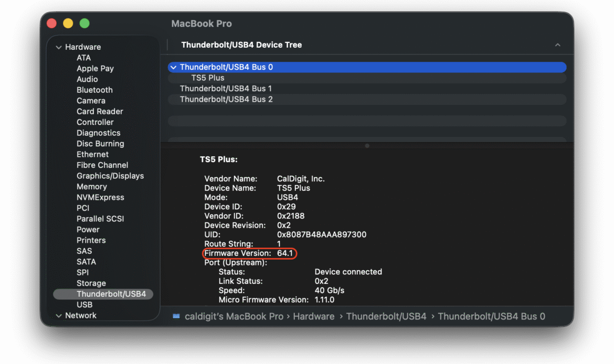Image resolution: width=614 pixels, height=364 pixels.
Task: Select Thunderbolt/USB4 Bus 2 row
Action: coord(226,99)
